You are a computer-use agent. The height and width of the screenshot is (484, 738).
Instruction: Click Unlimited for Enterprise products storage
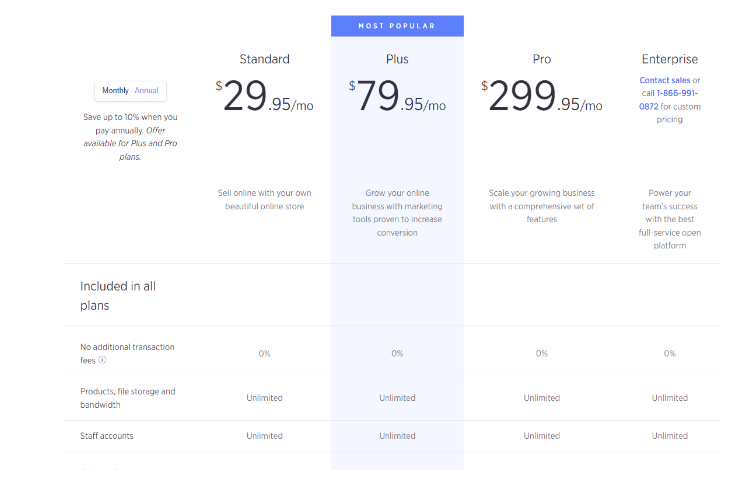(670, 398)
